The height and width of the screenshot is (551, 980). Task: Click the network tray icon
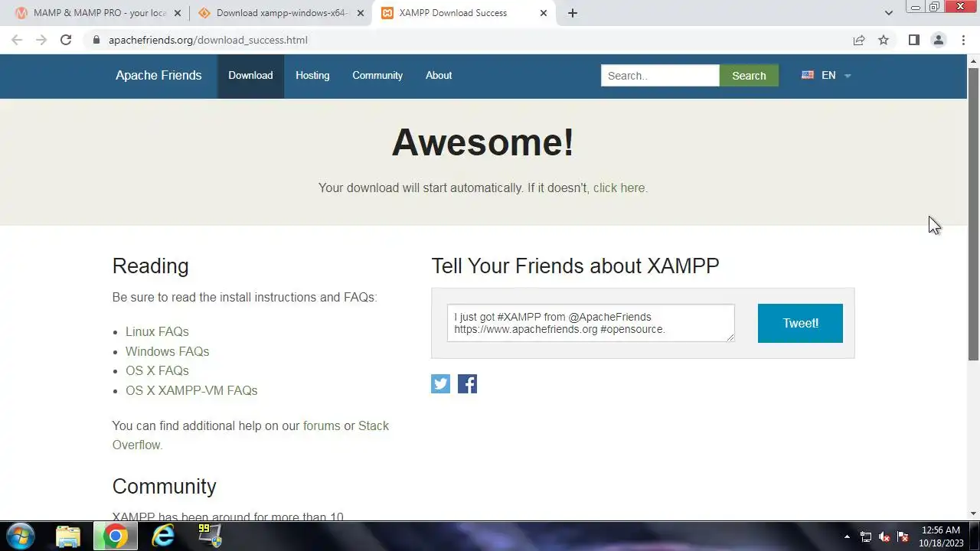pos(866,536)
